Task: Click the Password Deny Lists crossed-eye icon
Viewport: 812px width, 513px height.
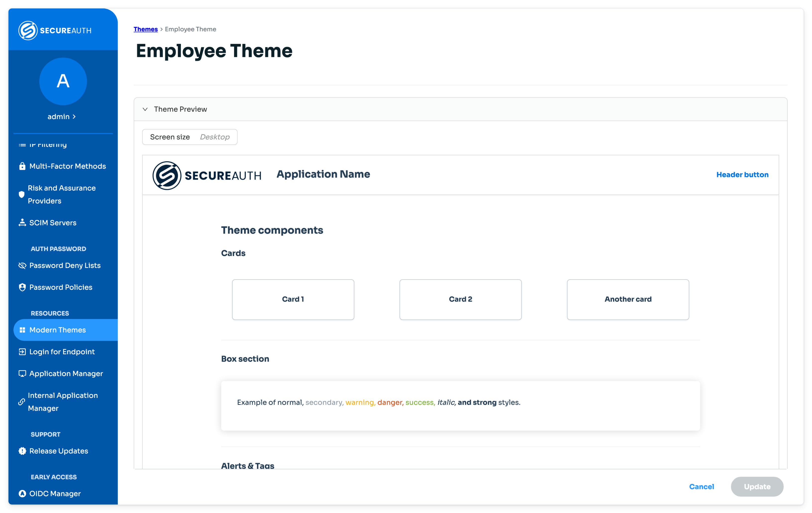Action: pyautogui.click(x=22, y=265)
